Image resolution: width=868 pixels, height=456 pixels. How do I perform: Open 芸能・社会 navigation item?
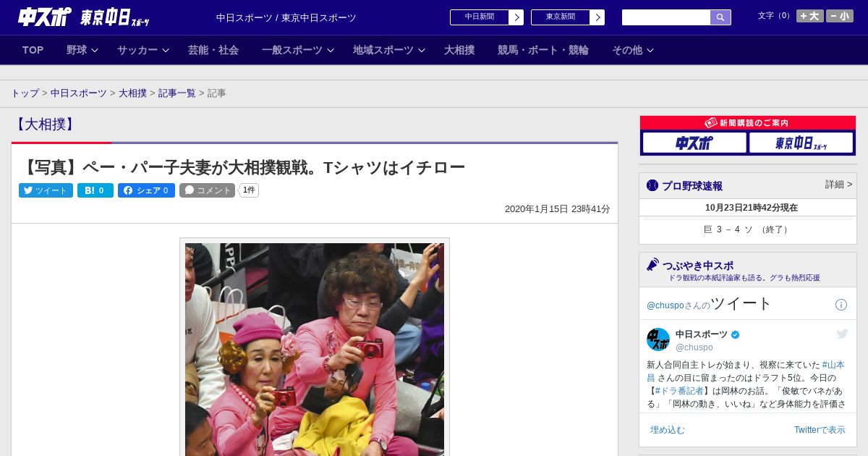tap(213, 50)
